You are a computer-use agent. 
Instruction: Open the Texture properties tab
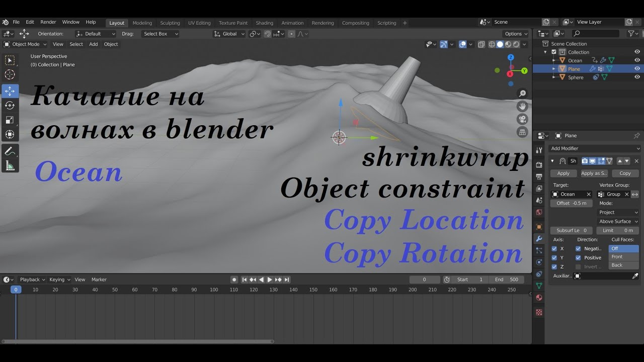pos(539,312)
